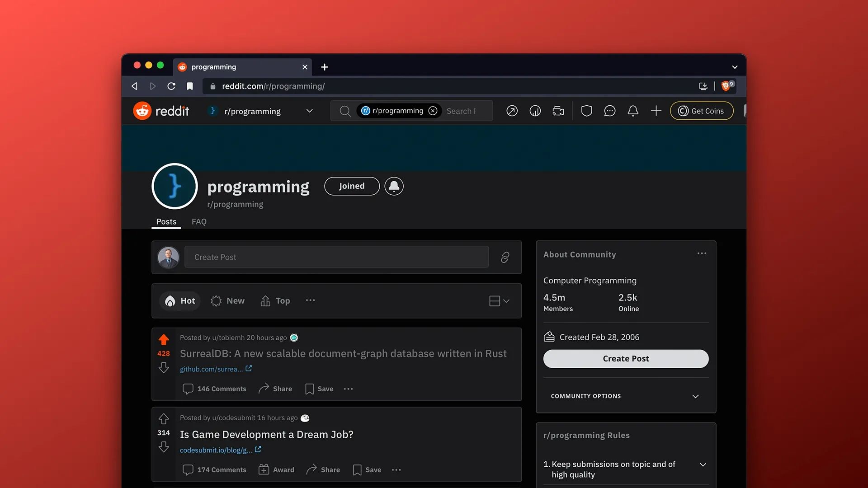Toggle community notification bell next to Joined
Screen dimensions: 868x488
394,186
